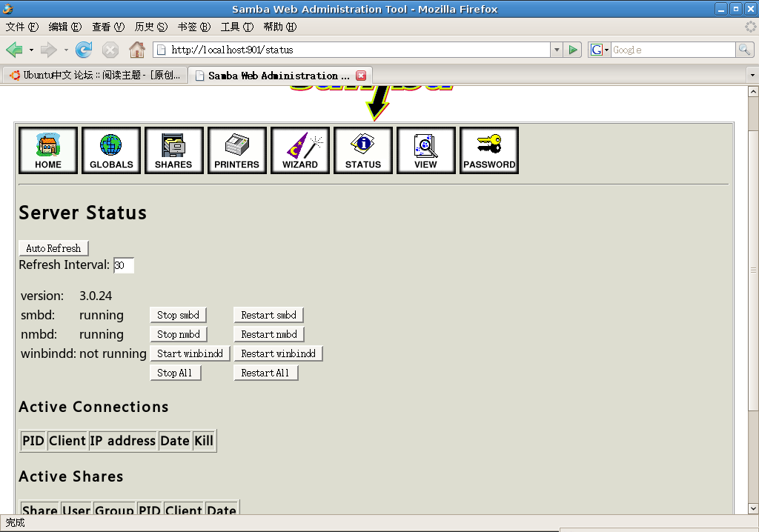Viewport: 759px width, 532px height.
Task: Open the GLOBALS settings icon
Action: 111,150
